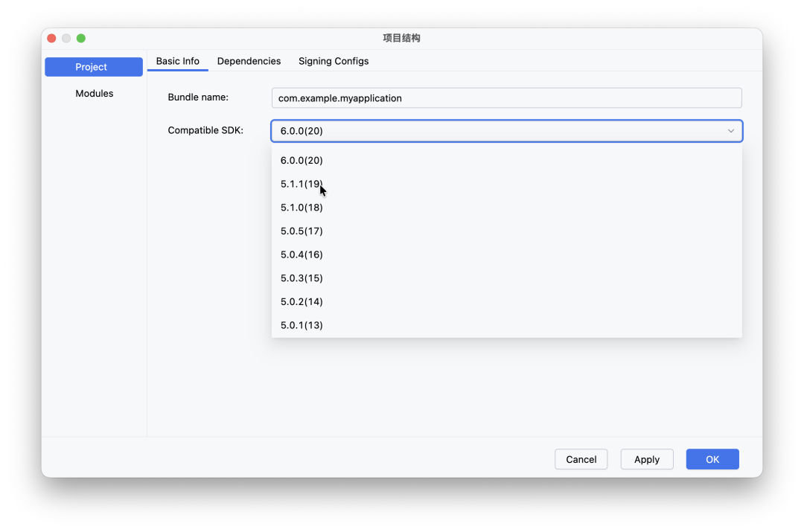804x532 pixels.
Task: Select 5.0.4(16) SDK option
Action: (506, 254)
